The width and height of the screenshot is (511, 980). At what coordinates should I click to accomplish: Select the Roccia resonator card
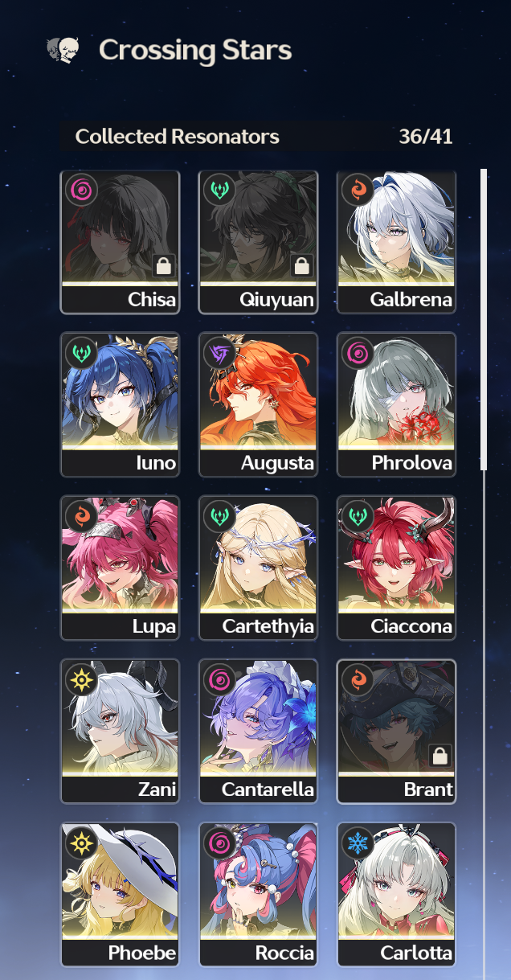[258, 894]
